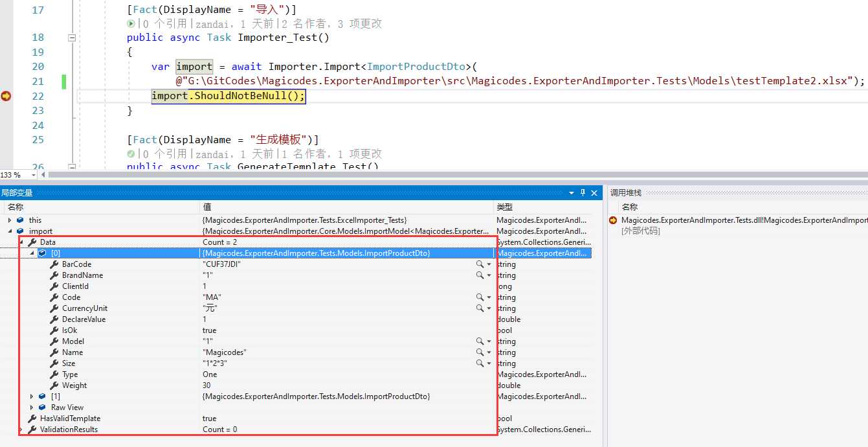868x447 pixels.
Task: Open the Locals panel window options dropdown arrow
Action: (x=572, y=193)
